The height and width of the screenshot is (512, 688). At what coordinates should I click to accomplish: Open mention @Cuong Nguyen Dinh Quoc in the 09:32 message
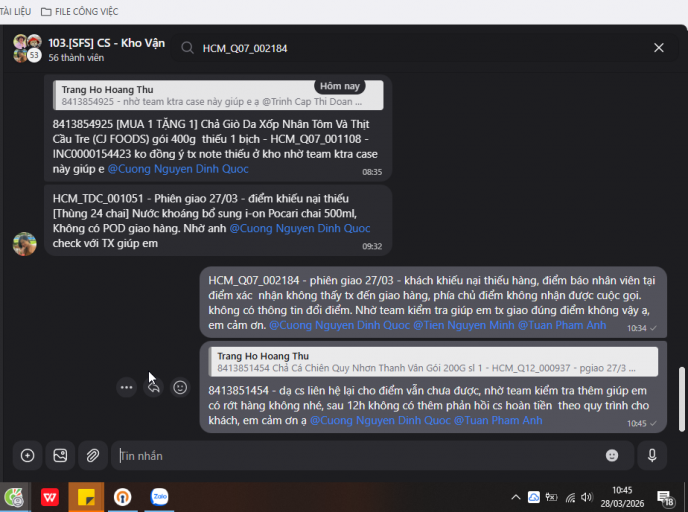[x=300, y=228]
